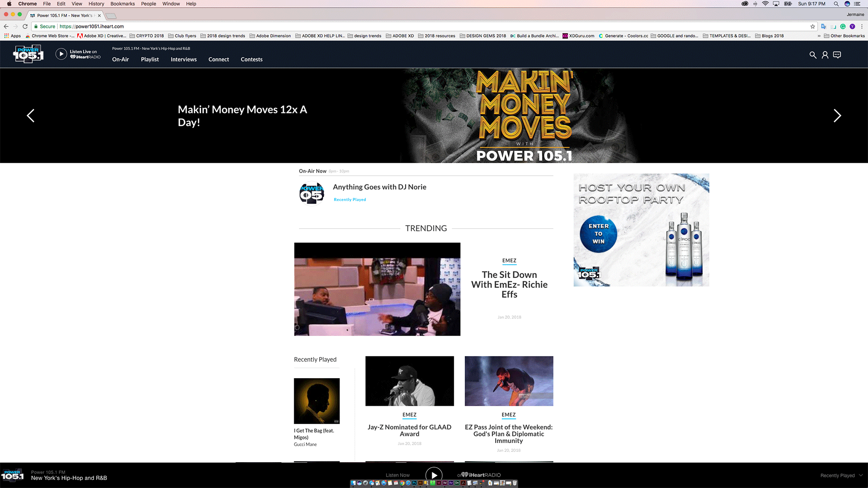Open the On-Air navigation menu
This screenshot has width=868, height=488.
(120, 59)
